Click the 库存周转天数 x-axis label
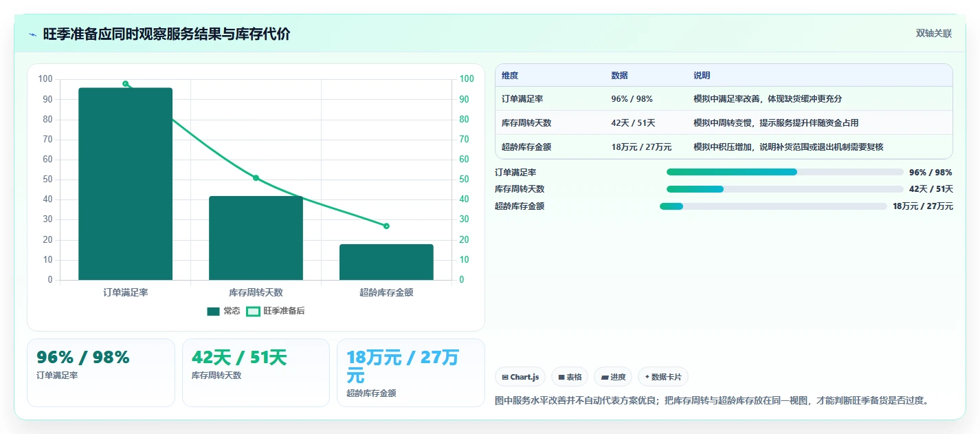The image size is (980, 434). (x=256, y=292)
